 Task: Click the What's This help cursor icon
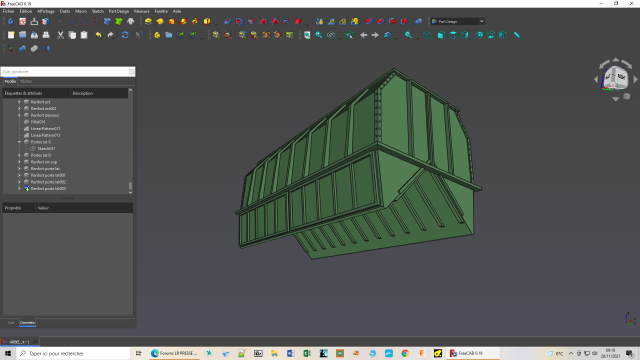click(139, 35)
